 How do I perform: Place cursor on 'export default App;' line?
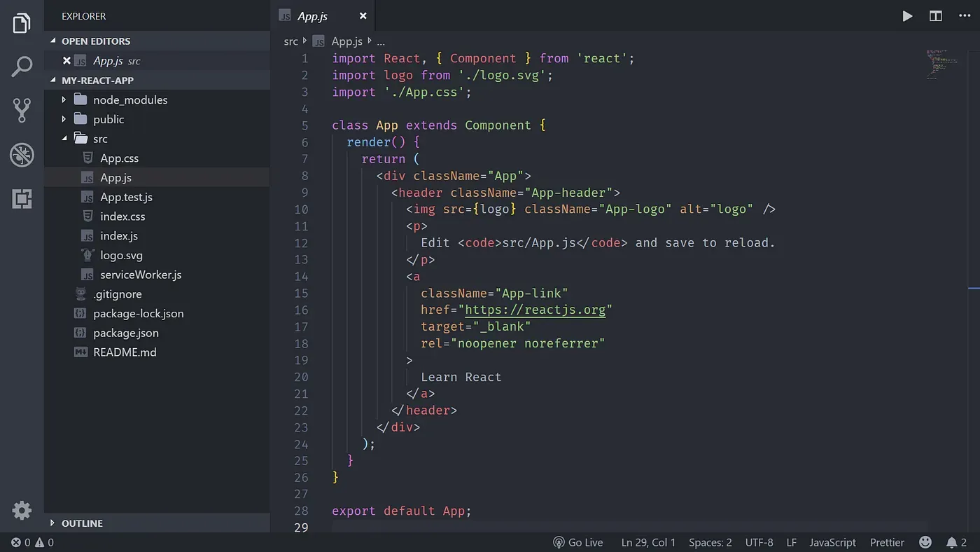click(402, 511)
